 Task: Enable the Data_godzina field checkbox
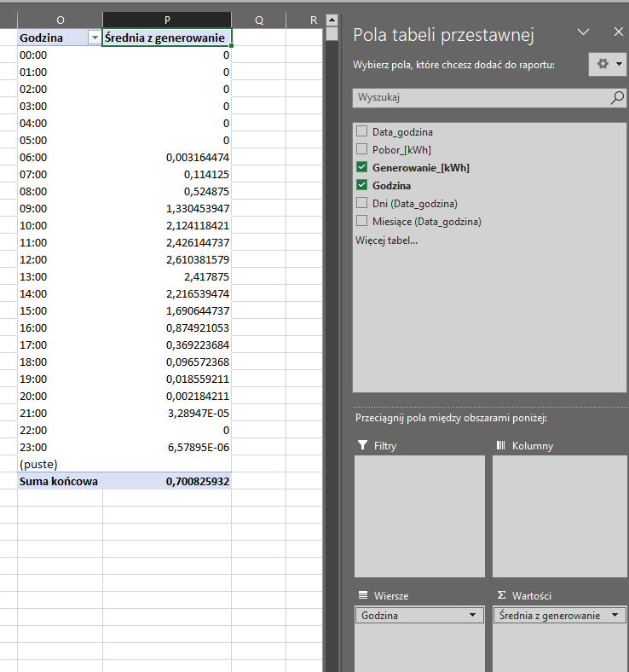tap(362, 131)
